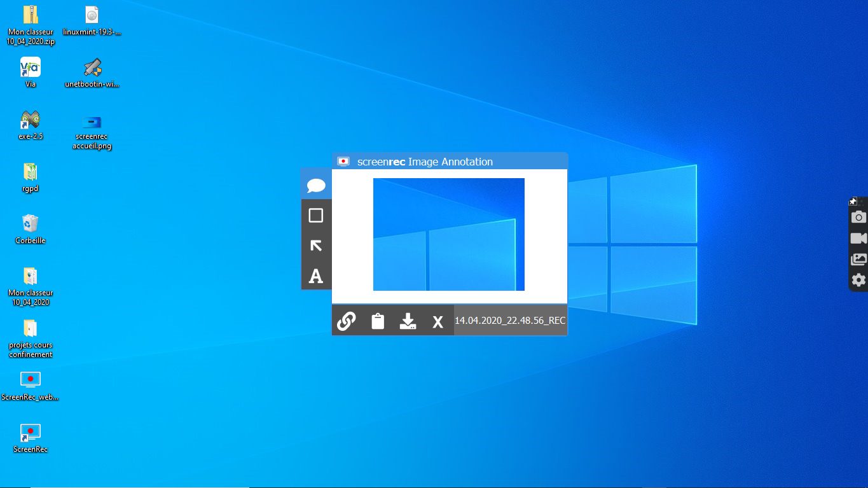Click the 14.04.2020_22.48.56_REC filename field

point(510,321)
